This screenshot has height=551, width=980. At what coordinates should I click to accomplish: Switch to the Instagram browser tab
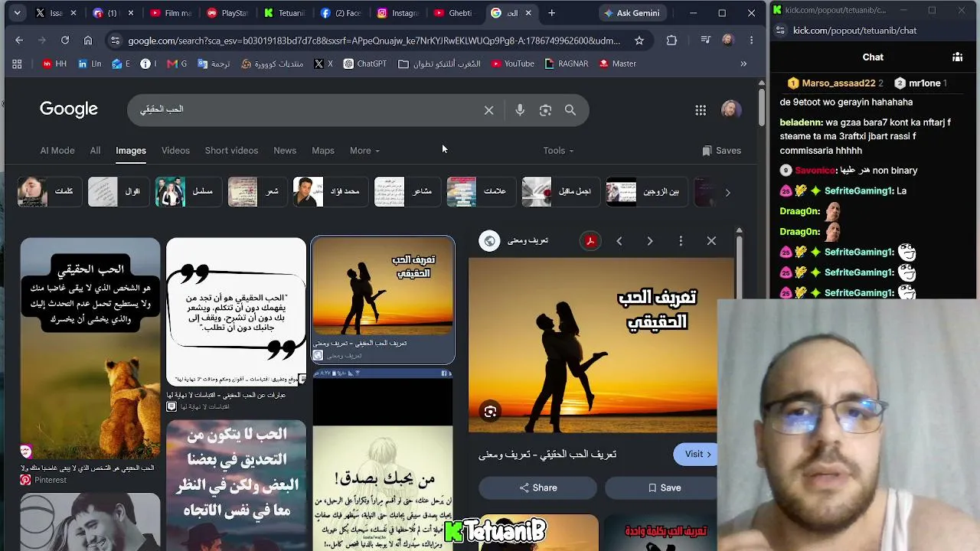pos(398,13)
